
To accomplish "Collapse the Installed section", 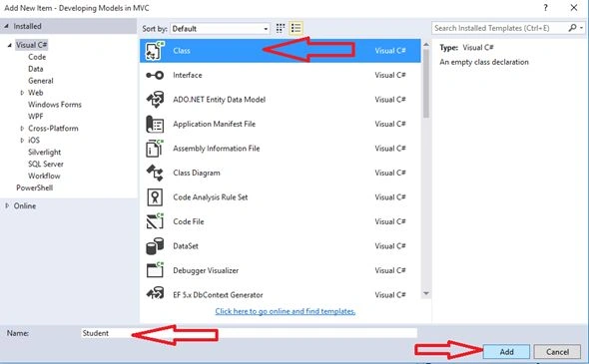I will tap(6, 26).
